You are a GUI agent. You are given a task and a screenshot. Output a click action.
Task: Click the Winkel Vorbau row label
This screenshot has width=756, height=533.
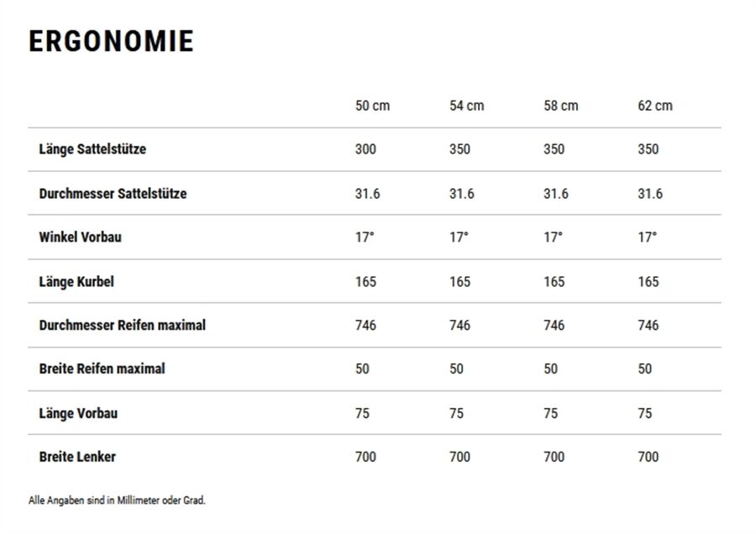point(80,237)
